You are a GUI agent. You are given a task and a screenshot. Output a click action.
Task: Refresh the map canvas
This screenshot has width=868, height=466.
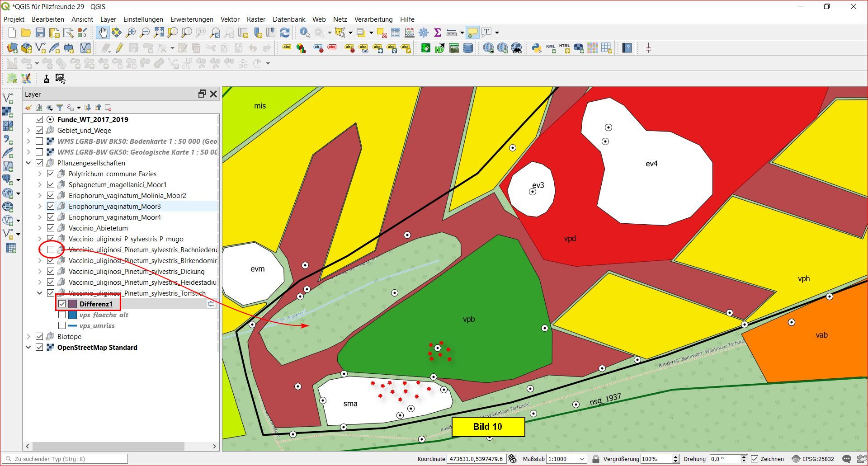coord(285,33)
